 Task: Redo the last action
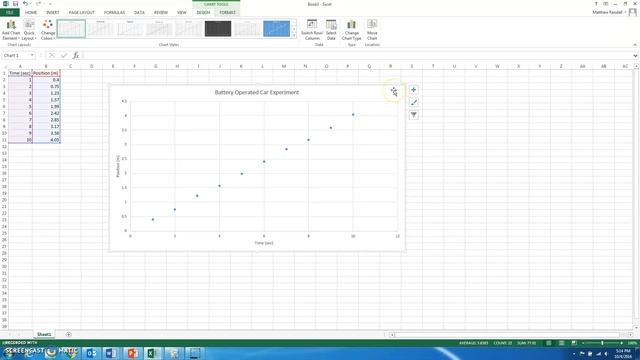coord(39,4)
